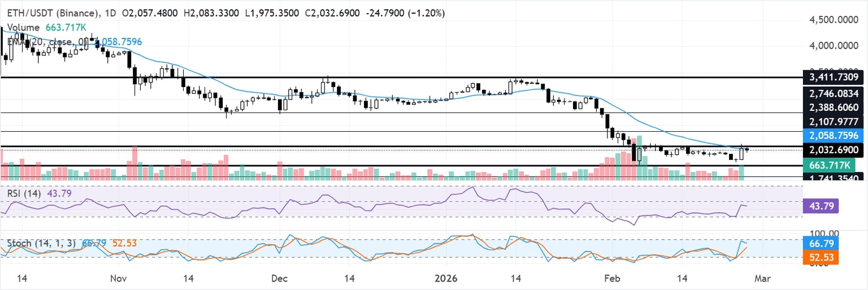Image resolution: width=868 pixels, height=290 pixels.
Task: Select the blue 66.79 Stoch axis label
Action: click(820, 243)
